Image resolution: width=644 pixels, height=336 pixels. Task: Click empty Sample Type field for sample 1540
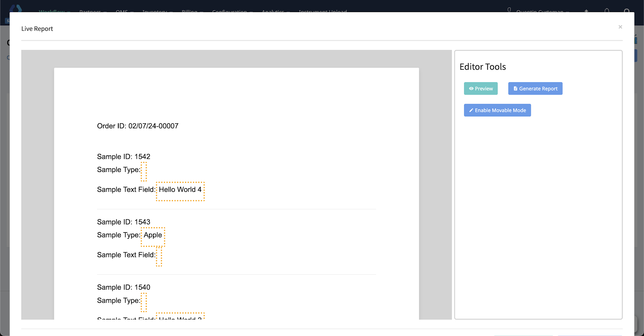click(x=144, y=302)
